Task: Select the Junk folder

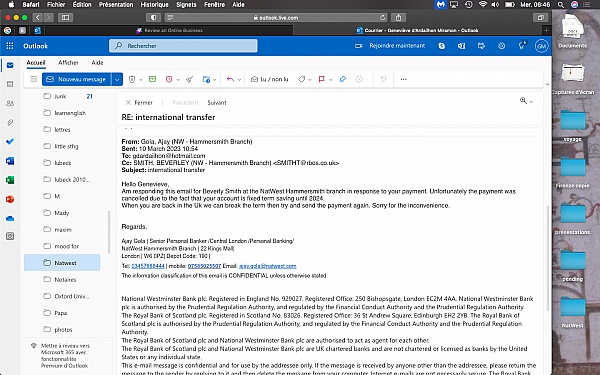Action: (62, 96)
